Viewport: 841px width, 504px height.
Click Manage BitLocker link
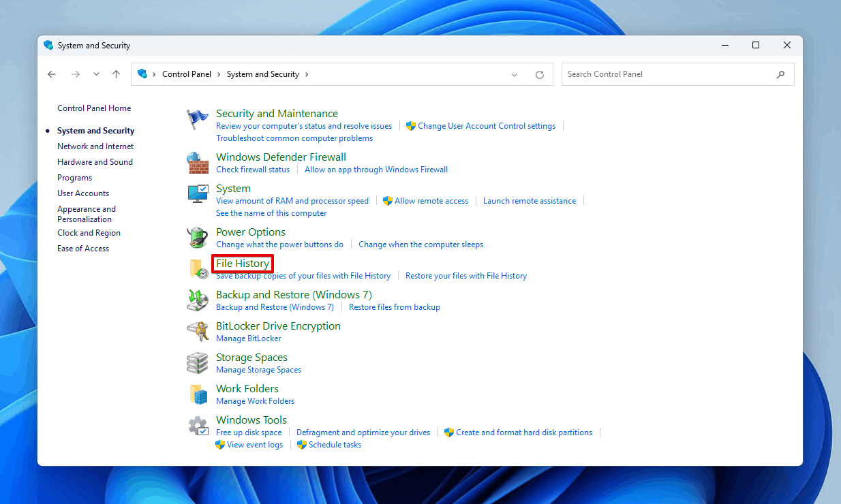click(x=248, y=338)
